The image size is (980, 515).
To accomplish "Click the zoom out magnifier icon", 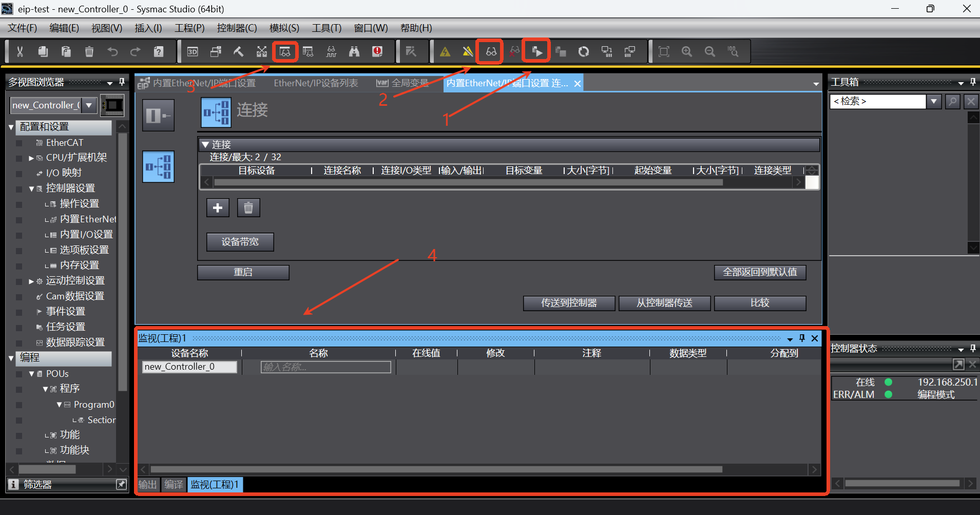I will [x=710, y=51].
